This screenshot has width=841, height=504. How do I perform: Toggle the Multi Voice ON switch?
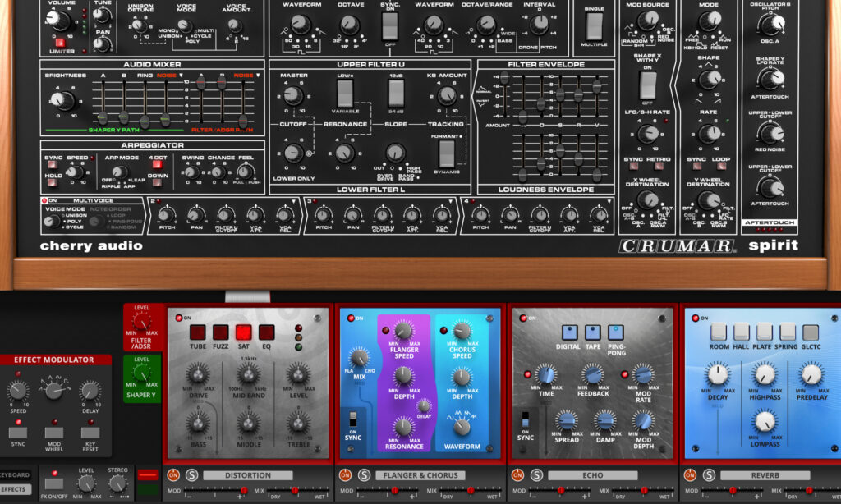[x=45, y=200]
